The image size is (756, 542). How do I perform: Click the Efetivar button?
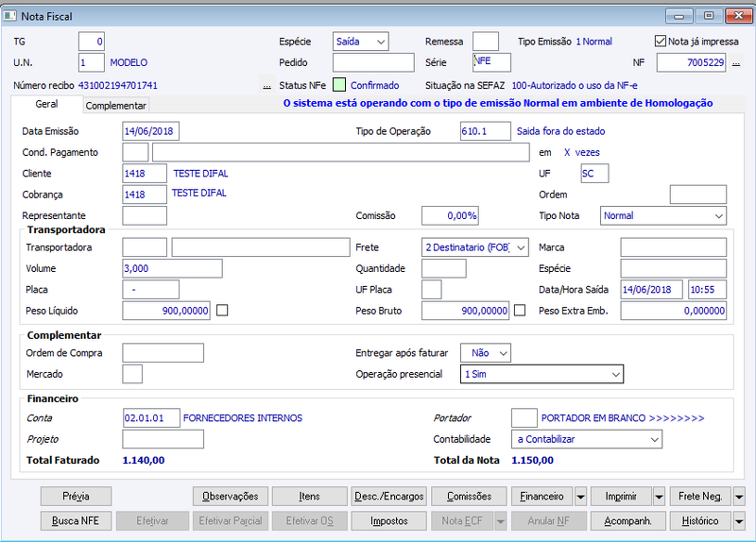click(152, 521)
